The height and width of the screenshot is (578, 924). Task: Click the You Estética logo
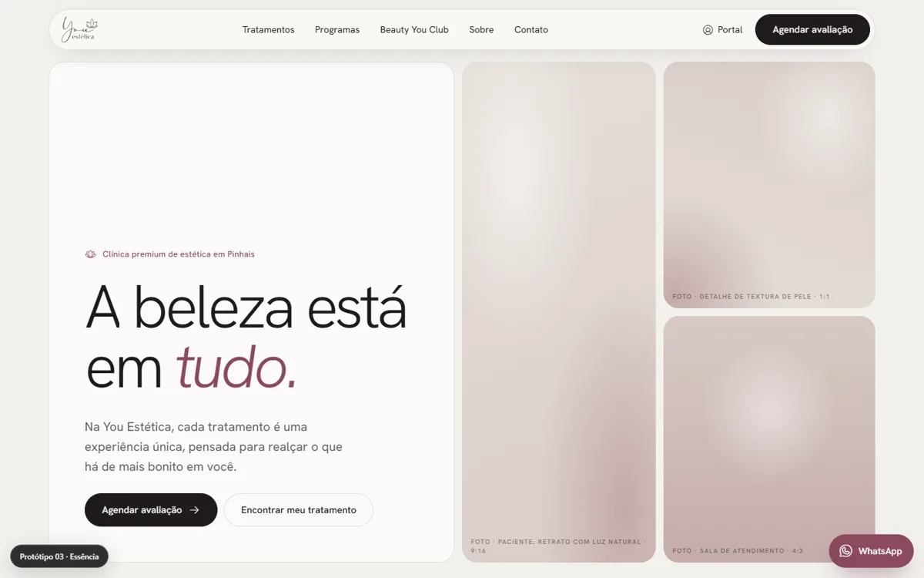(80, 29)
